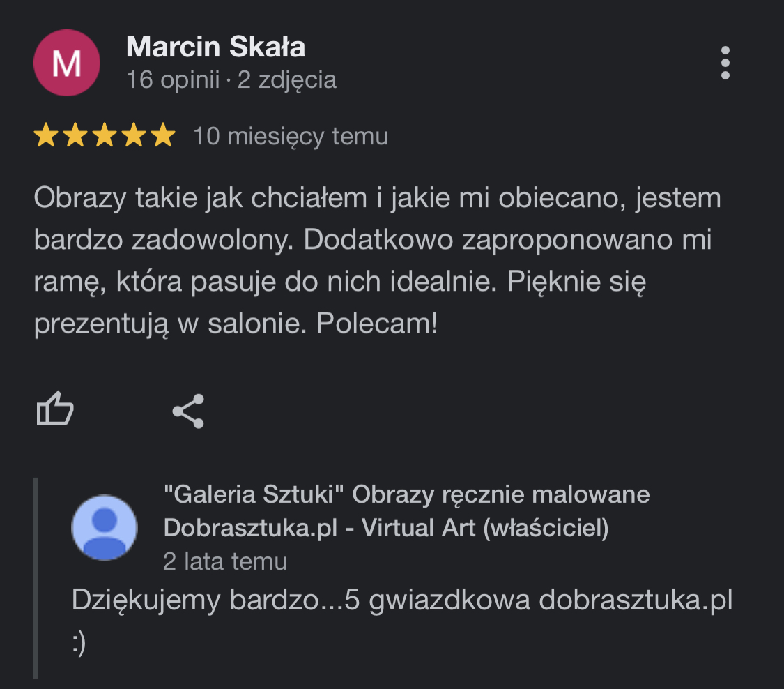Click the second gold rating star
This screenshot has width=784, height=689.
point(75,136)
